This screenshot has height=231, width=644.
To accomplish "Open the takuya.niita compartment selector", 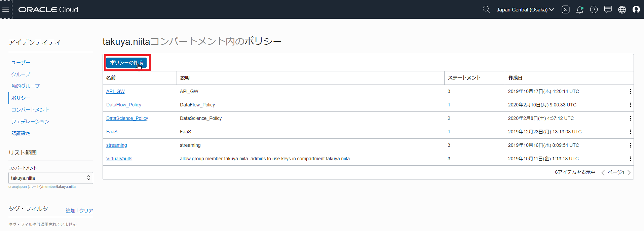I will tap(50, 178).
